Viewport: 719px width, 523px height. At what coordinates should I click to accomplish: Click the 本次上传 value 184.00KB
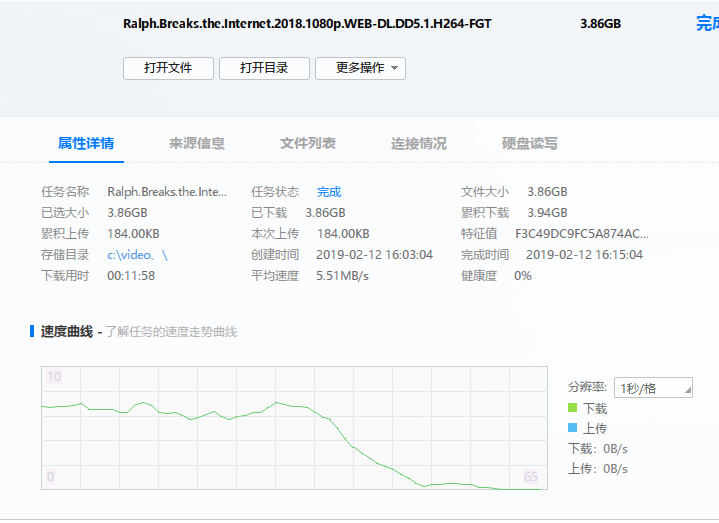(x=343, y=234)
